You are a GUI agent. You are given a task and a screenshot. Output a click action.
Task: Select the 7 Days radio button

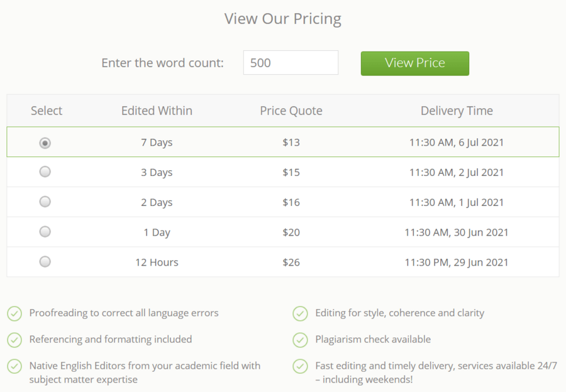45,143
